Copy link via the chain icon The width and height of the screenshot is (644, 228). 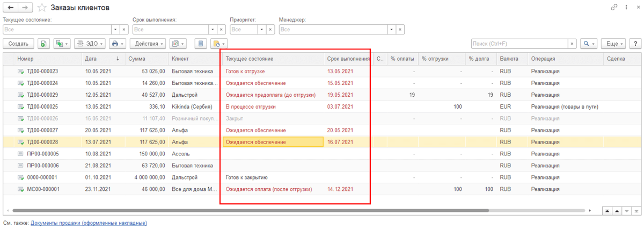pos(614,8)
